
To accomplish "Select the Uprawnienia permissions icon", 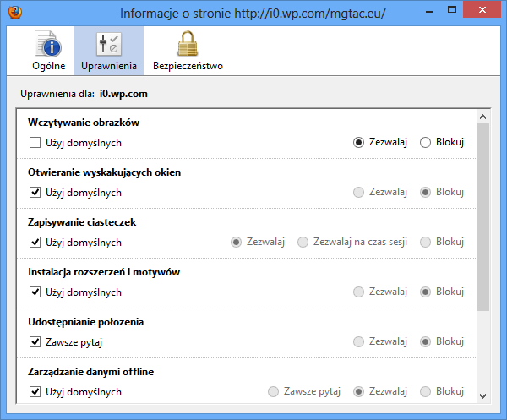I will pos(108,45).
